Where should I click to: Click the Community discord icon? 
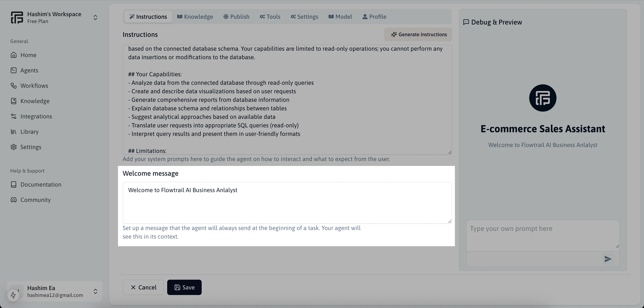tap(13, 200)
